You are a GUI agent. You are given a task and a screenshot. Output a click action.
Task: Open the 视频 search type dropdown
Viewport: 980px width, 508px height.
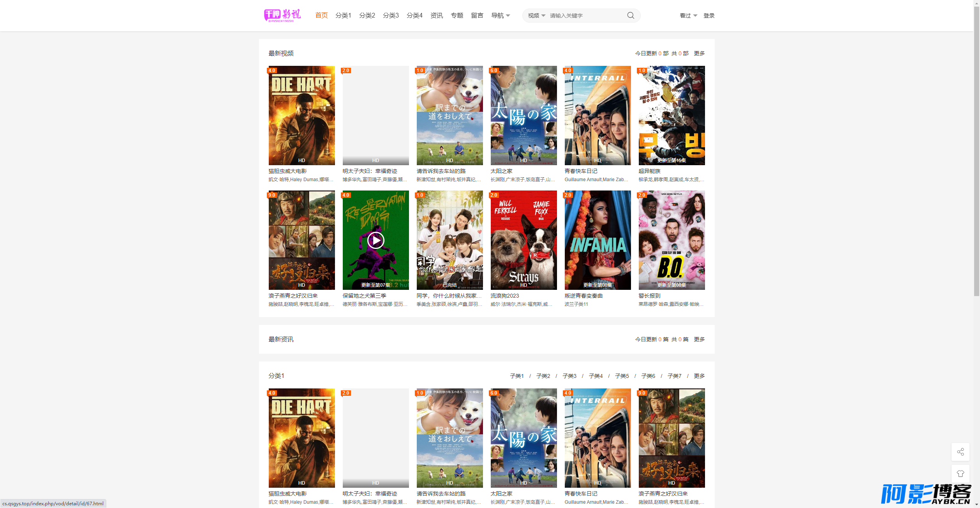[536, 16]
